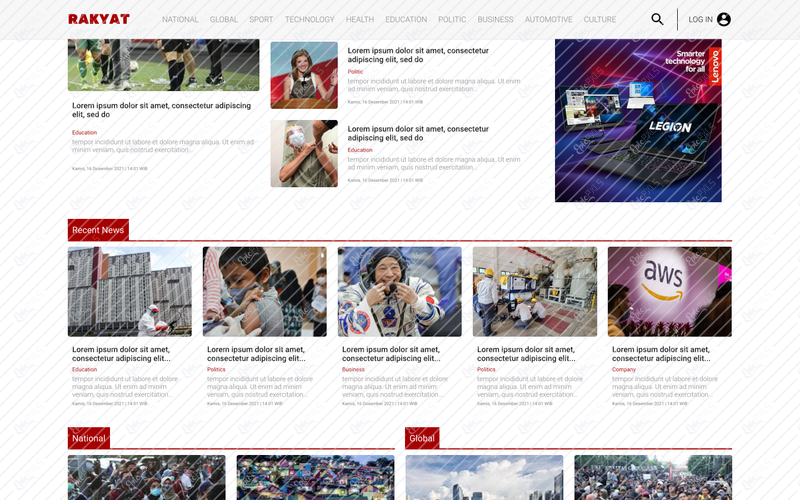Click the headline beside the face shield photo
This screenshot has height=500, width=800.
(418, 134)
